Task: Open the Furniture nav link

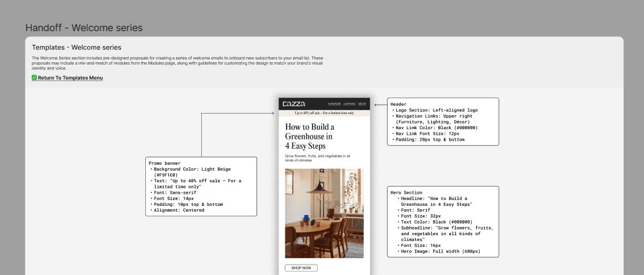Action: [334, 104]
